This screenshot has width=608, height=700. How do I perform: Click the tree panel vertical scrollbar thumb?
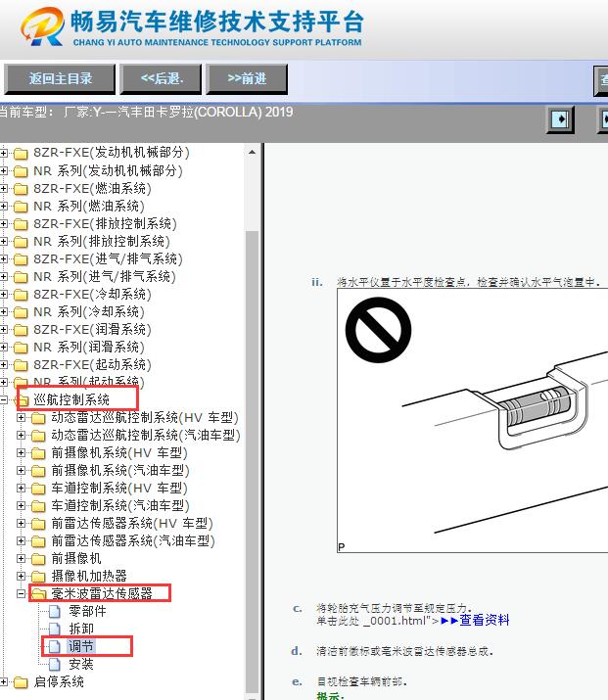pos(253,460)
